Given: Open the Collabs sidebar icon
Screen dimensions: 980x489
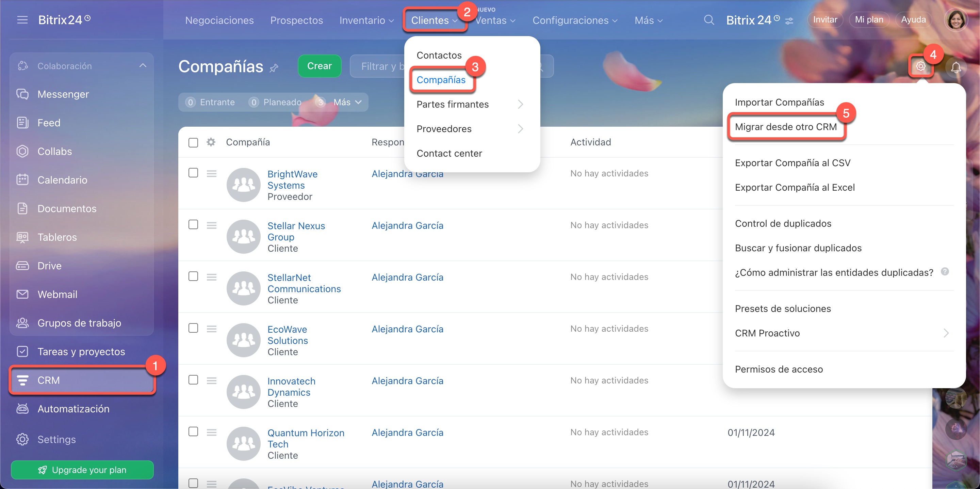Looking at the screenshot, I should pos(22,151).
